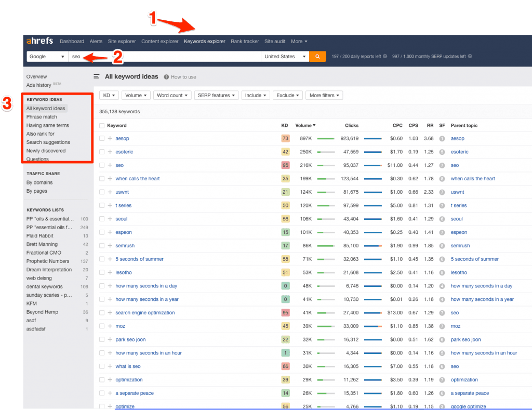Open Having same terms report
The image size is (532, 410).
click(x=47, y=125)
